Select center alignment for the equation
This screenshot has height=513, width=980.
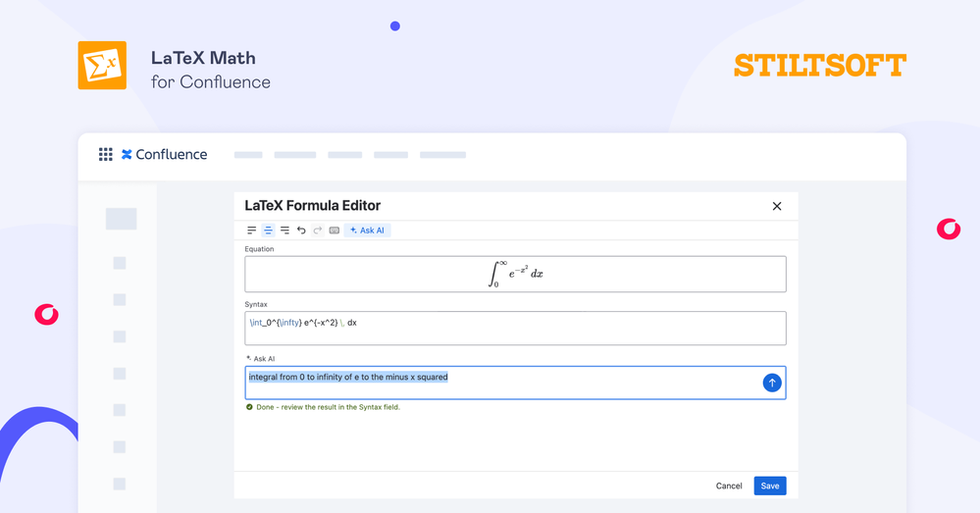pos(268,231)
